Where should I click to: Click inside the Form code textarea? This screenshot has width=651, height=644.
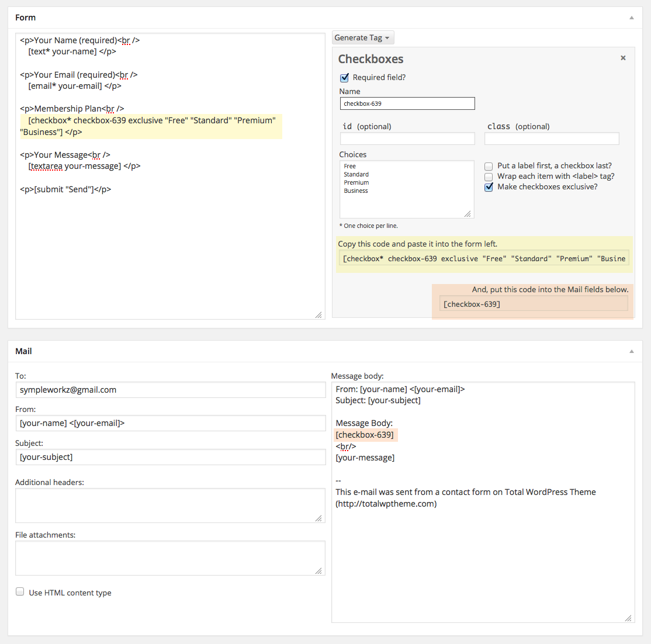(170, 176)
